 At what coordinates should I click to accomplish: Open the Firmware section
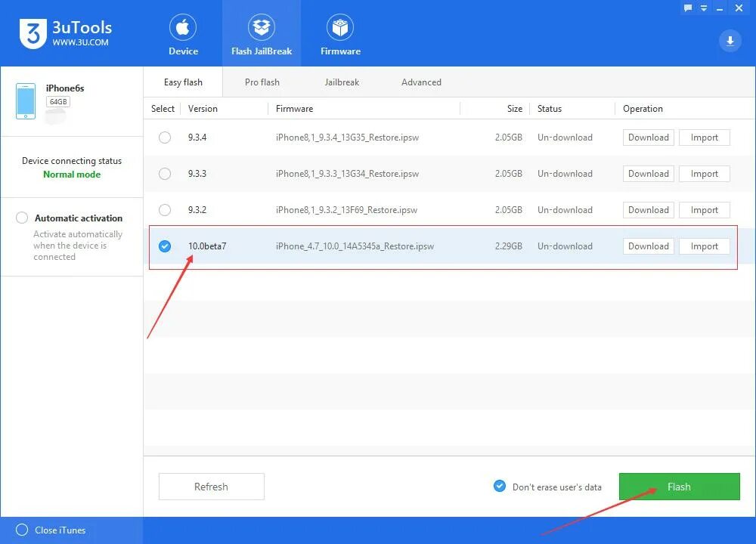[340, 35]
